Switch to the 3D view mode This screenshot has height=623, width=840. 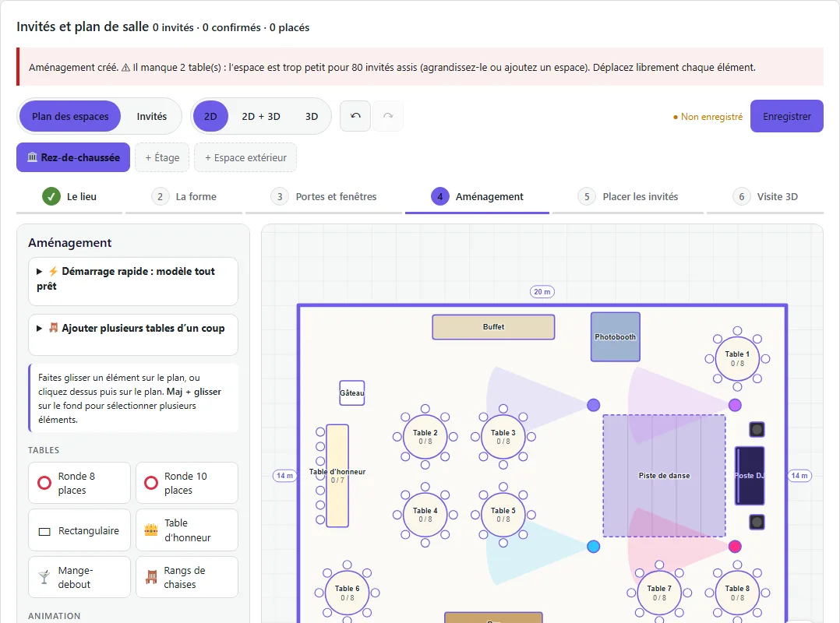click(x=312, y=116)
